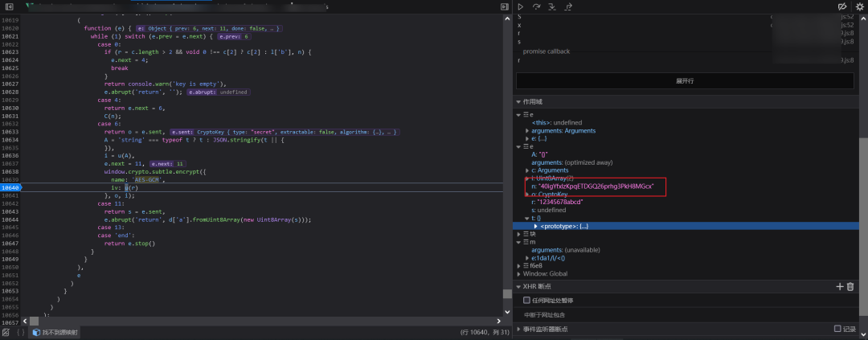868x340 pixels.
Task: Click the pretty-print braces icon
Action: click(20, 332)
